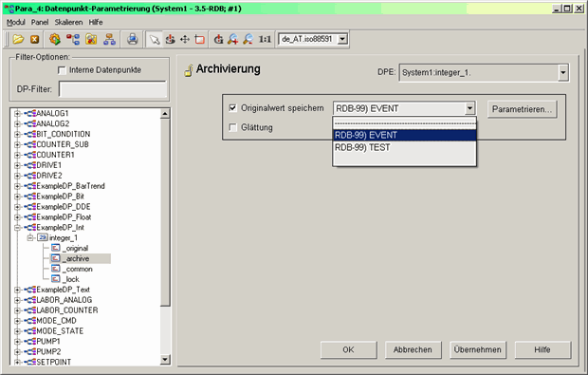Open the Modul menu
Viewport: 588px width, 375px height.
coord(16,22)
